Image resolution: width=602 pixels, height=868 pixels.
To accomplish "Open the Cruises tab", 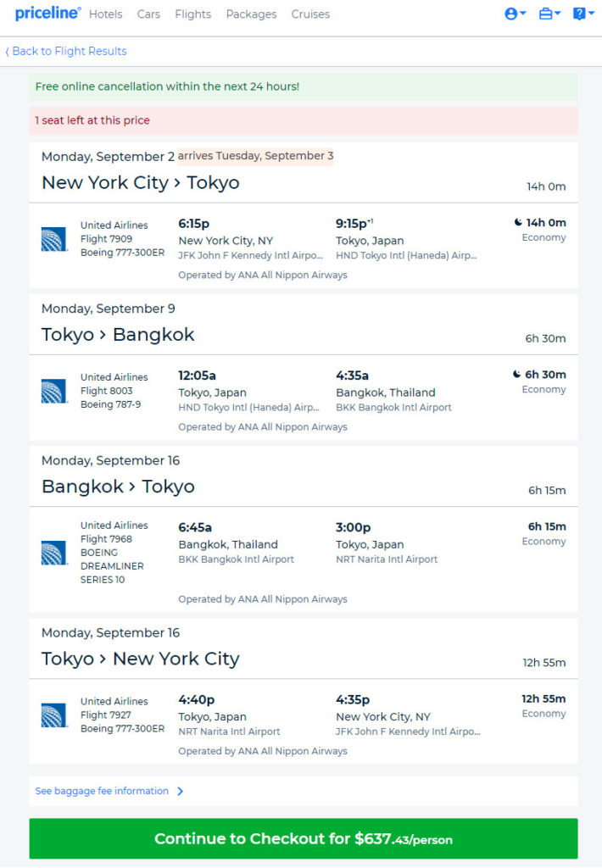I will click(x=310, y=14).
